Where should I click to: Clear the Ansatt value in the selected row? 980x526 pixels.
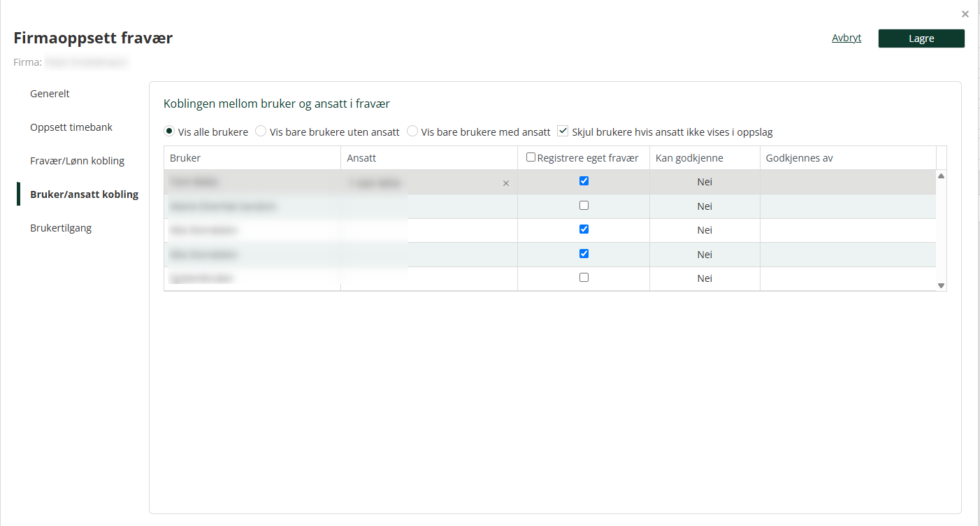[x=506, y=183]
